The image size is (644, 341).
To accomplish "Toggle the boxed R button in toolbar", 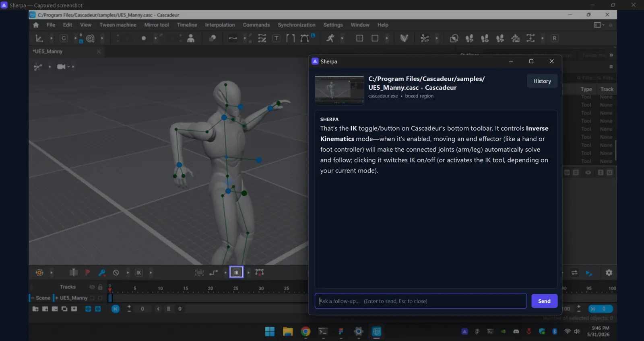I will point(555,38).
